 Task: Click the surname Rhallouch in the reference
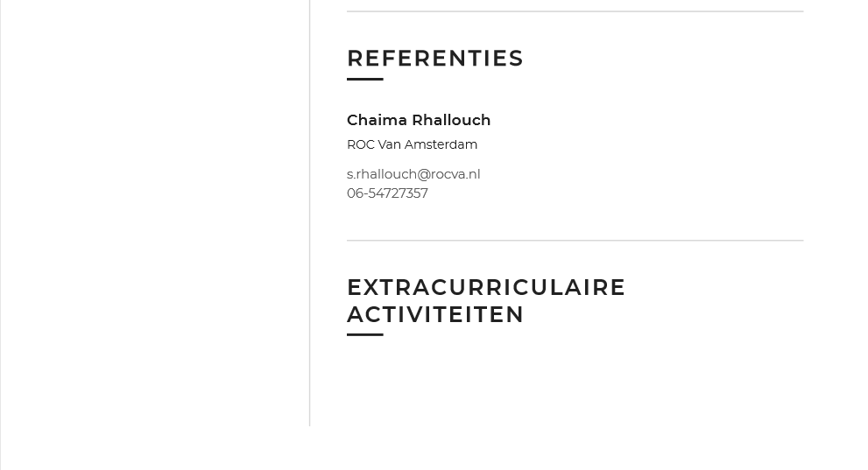coord(451,120)
